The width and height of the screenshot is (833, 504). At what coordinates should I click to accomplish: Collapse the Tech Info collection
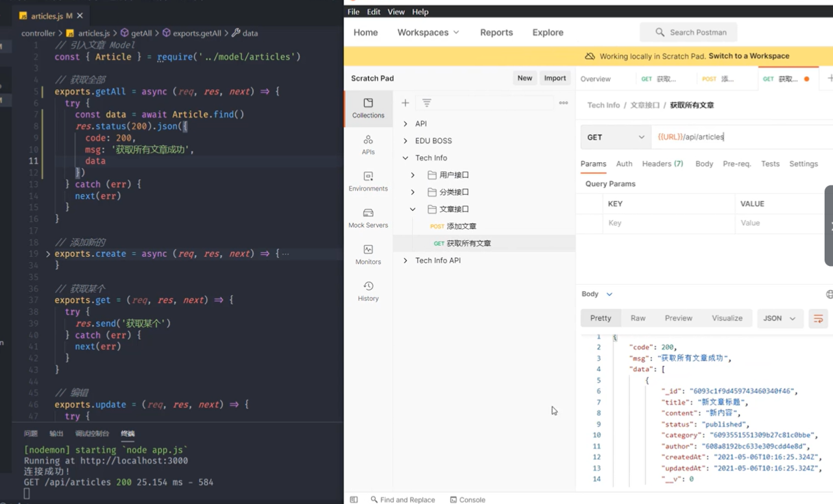405,158
